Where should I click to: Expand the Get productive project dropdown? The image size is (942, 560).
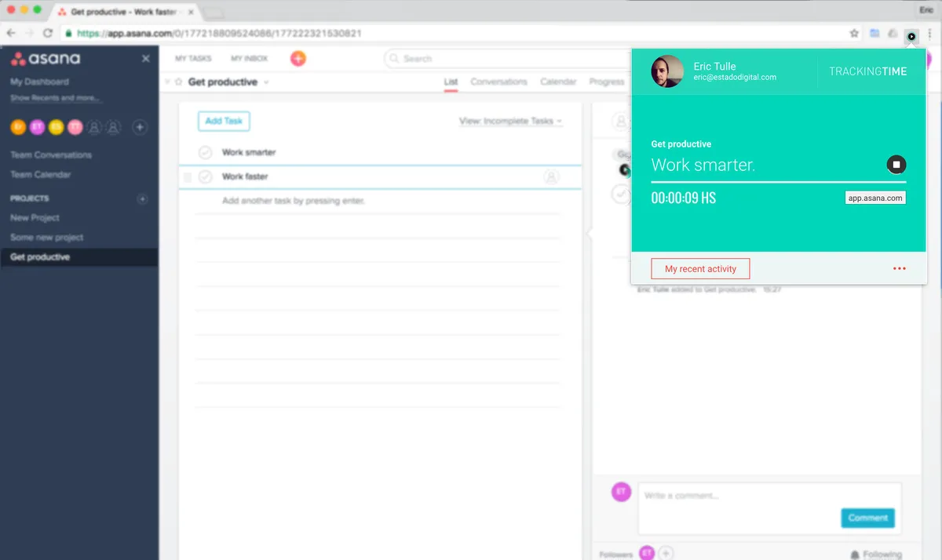[266, 82]
